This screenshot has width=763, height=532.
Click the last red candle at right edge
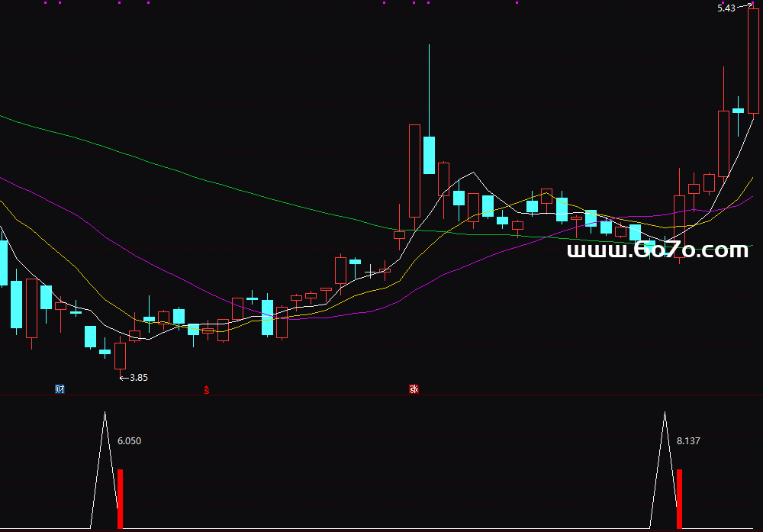753,61
